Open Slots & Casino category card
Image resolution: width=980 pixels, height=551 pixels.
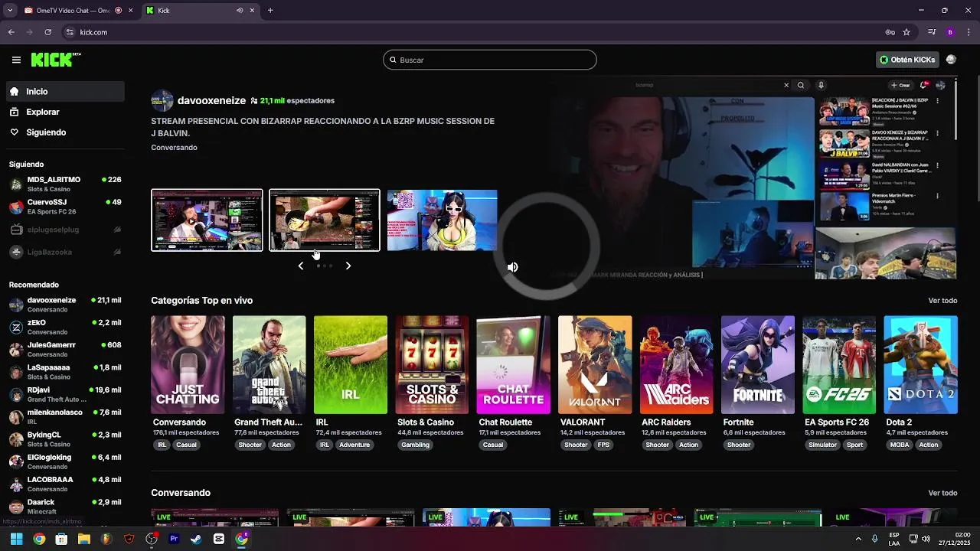(x=432, y=365)
